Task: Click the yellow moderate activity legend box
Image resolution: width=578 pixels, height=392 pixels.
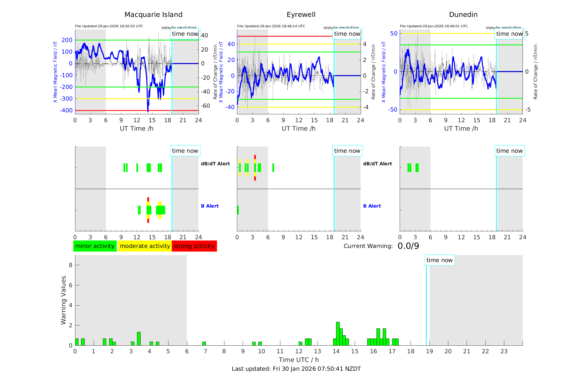Action: tap(145, 246)
